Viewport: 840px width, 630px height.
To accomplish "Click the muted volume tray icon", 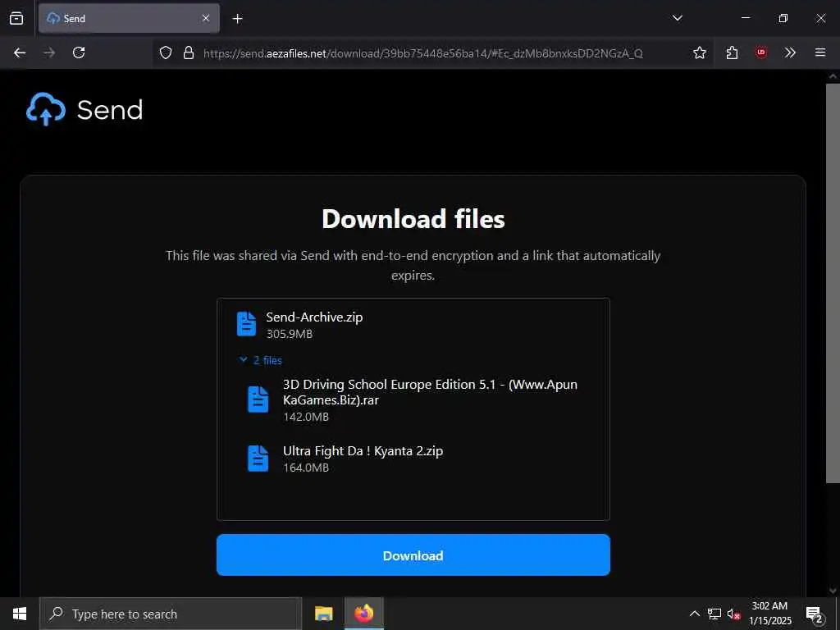I will click(733, 614).
